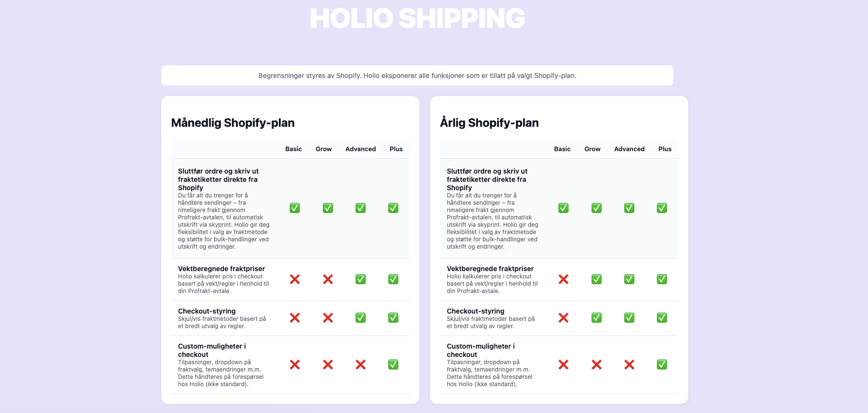Click monthly Basic green check for Sluttfør ordre
Image resolution: width=868 pixels, height=413 pixels.
tap(295, 208)
